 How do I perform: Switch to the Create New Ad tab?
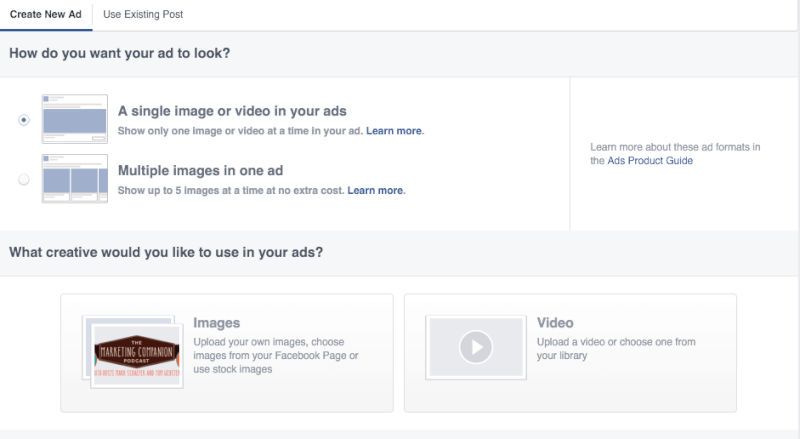pyautogui.click(x=45, y=15)
